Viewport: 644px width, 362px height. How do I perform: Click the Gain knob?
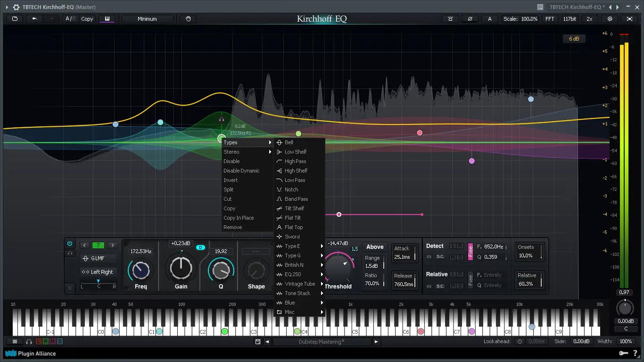(181, 269)
